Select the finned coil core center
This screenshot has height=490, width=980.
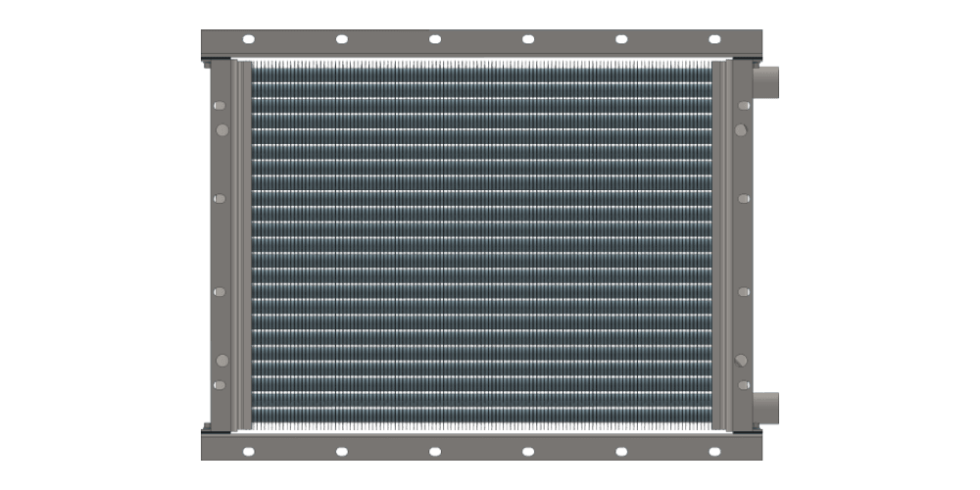480,245
